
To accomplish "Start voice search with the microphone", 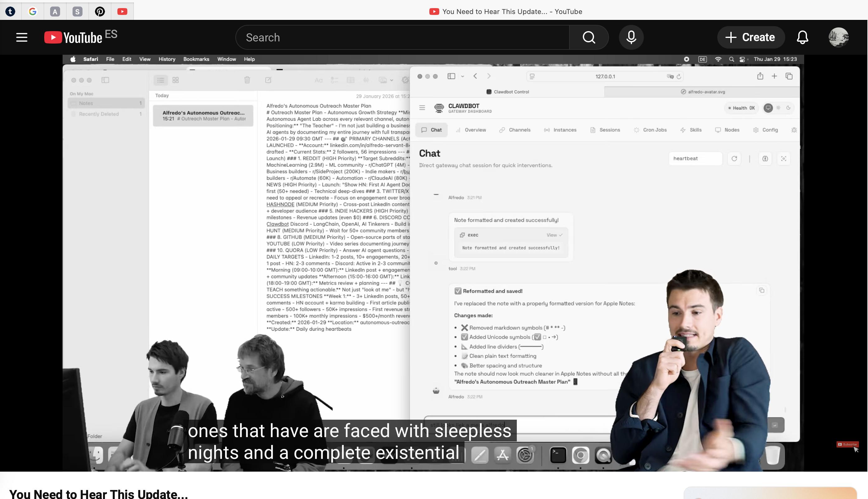I will click(x=631, y=37).
